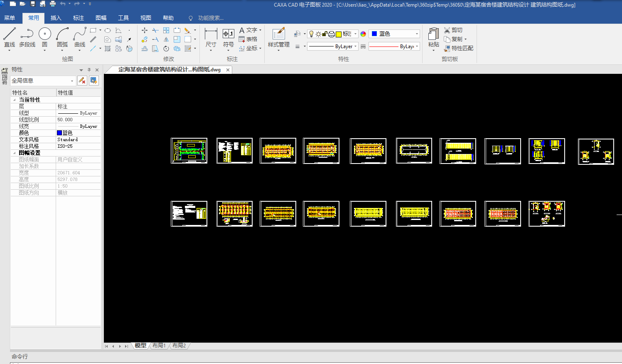
Task: Switch to the 布局1 layout tab
Action: [159, 346]
